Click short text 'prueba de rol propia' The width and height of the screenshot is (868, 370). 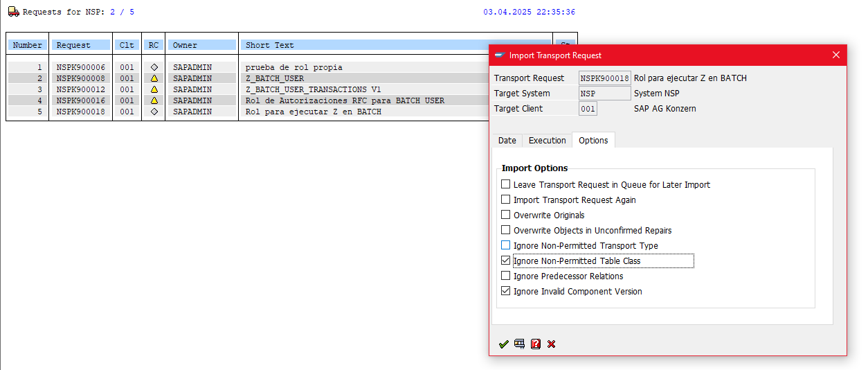pos(294,67)
